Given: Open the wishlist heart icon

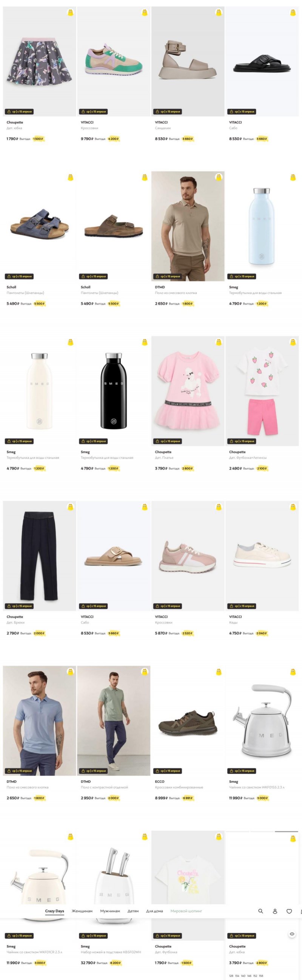Looking at the screenshot, I should [289, 911].
